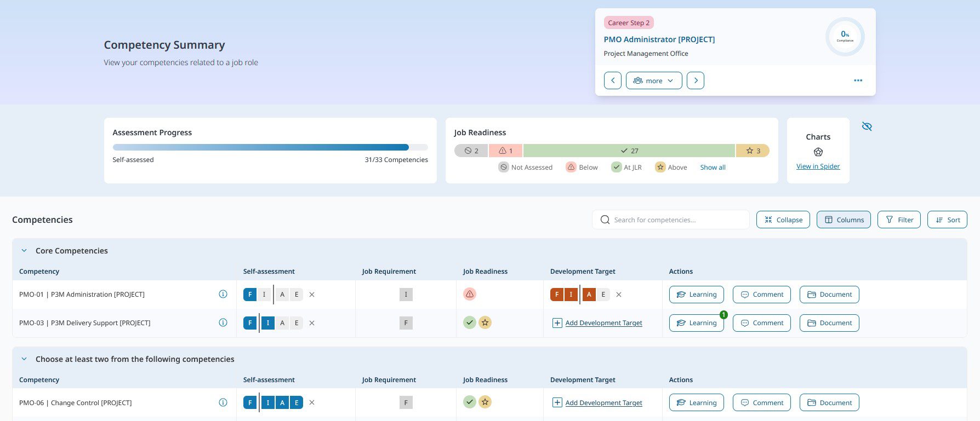The height and width of the screenshot is (421, 980).
Task: Click info icon beside PMO-06 Change Control
Action: point(223,402)
